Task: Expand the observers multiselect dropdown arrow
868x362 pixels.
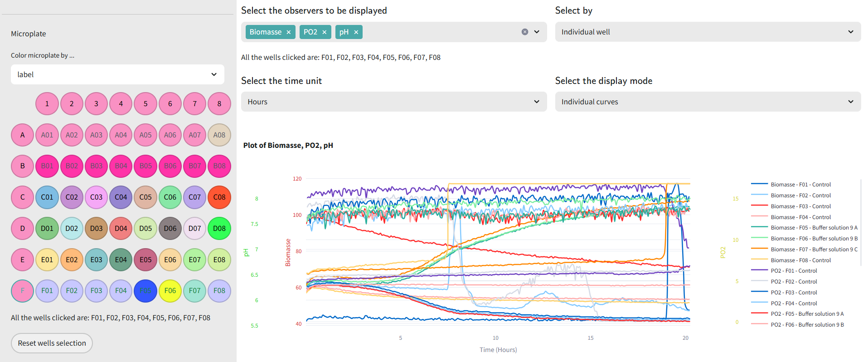Action: point(537,32)
